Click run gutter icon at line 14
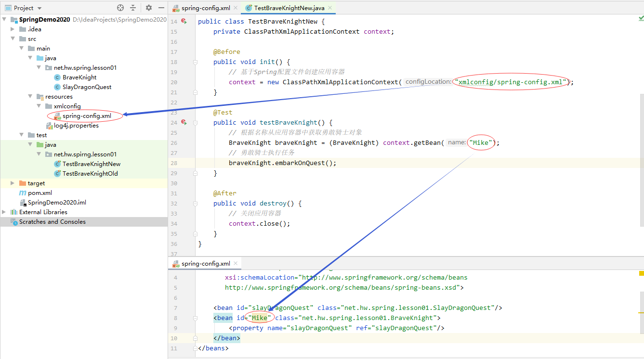Viewport: 644px width, 359px height. coord(184,22)
